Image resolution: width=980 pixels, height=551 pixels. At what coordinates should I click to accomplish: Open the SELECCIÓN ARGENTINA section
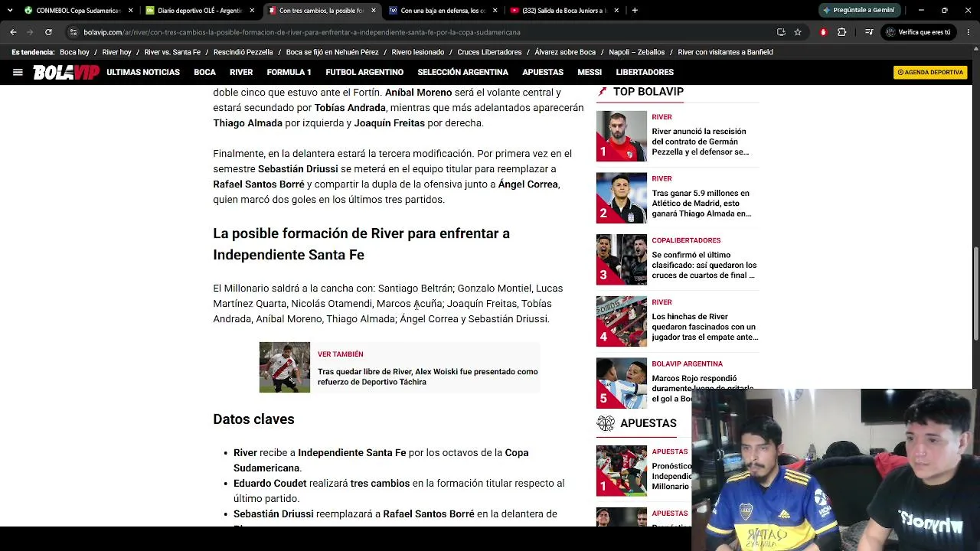click(462, 72)
